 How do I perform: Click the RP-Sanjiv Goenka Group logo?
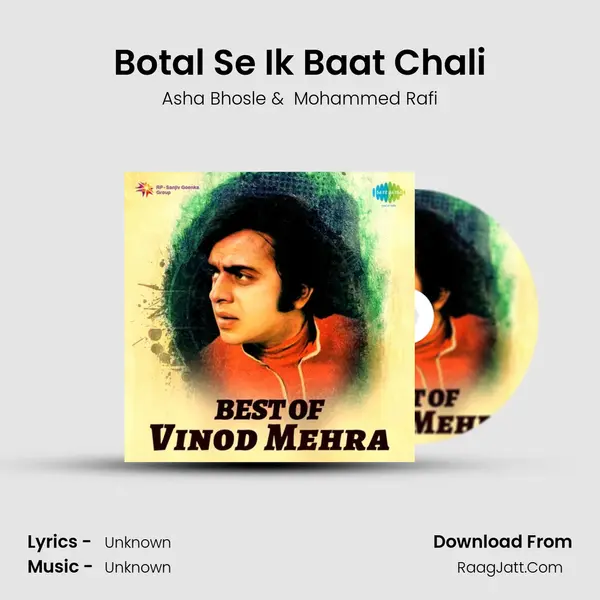(x=167, y=189)
